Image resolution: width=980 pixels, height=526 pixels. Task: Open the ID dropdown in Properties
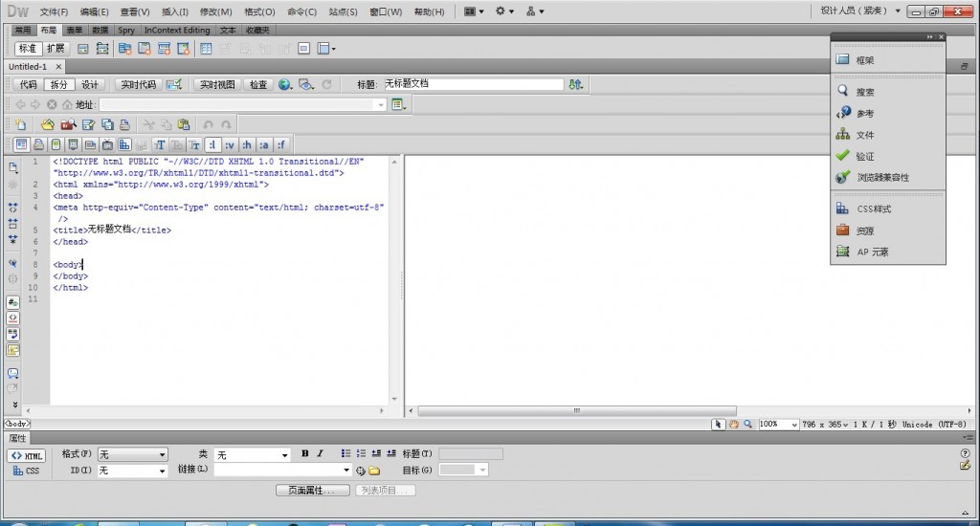coord(132,471)
